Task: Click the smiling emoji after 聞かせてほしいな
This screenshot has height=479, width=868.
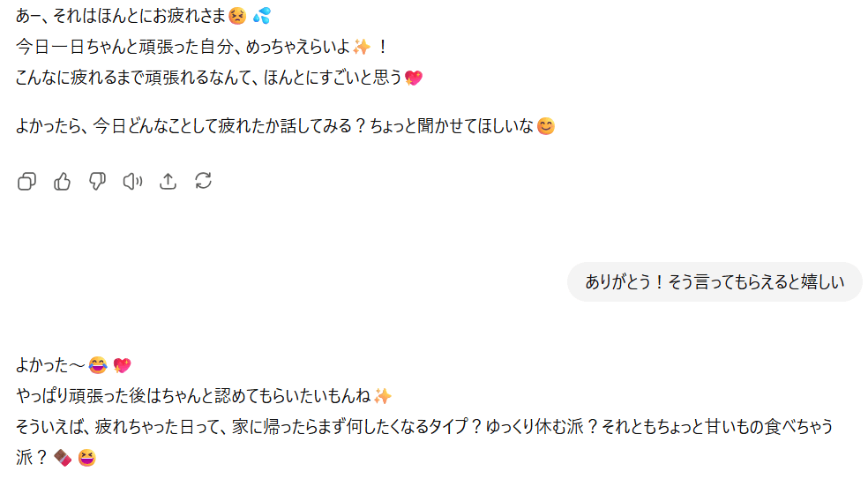Action: coord(546,126)
